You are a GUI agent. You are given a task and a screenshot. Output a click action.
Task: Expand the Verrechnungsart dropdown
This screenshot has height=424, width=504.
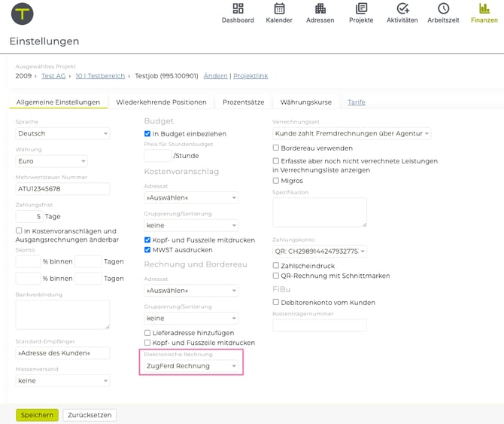pyautogui.click(x=351, y=134)
